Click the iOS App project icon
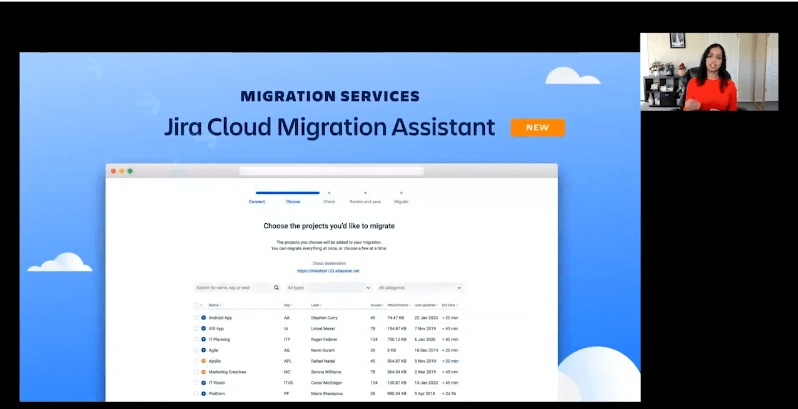This screenshot has width=798, height=409. 204,328
